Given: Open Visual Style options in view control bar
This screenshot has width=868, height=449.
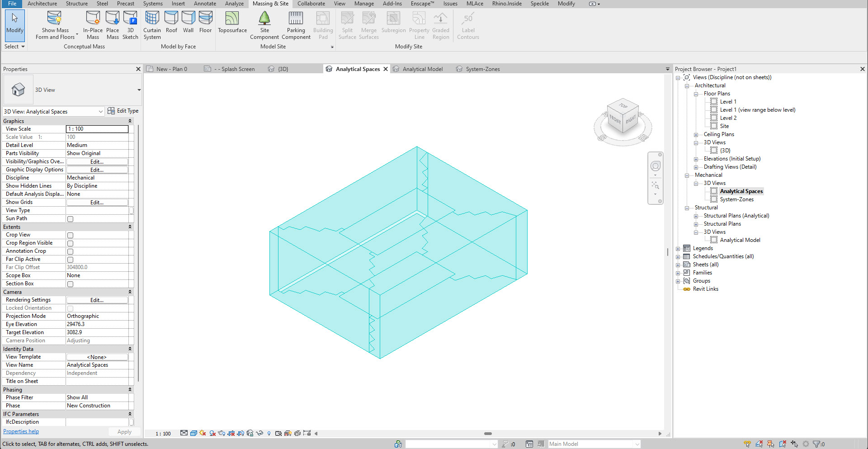Looking at the screenshot, I should pyautogui.click(x=193, y=433).
